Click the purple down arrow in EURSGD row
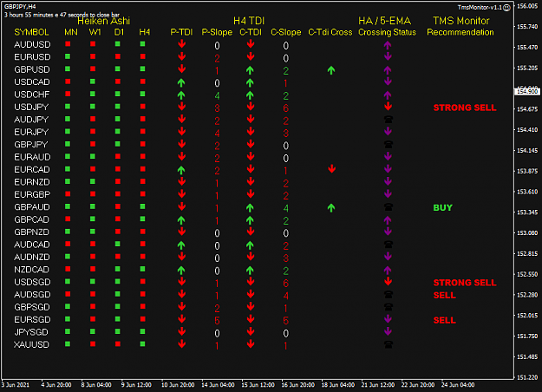542x392 pixels. [x=388, y=318]
